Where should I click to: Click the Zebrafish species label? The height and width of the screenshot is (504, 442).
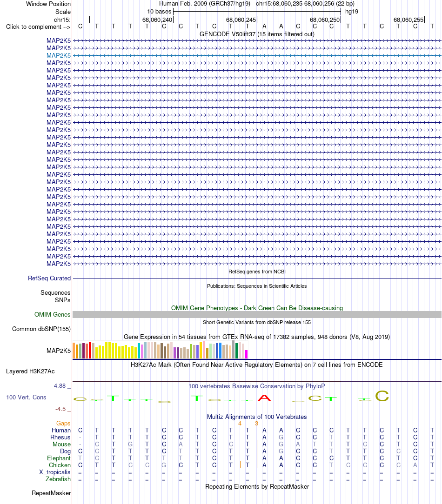tap(58, 479)
